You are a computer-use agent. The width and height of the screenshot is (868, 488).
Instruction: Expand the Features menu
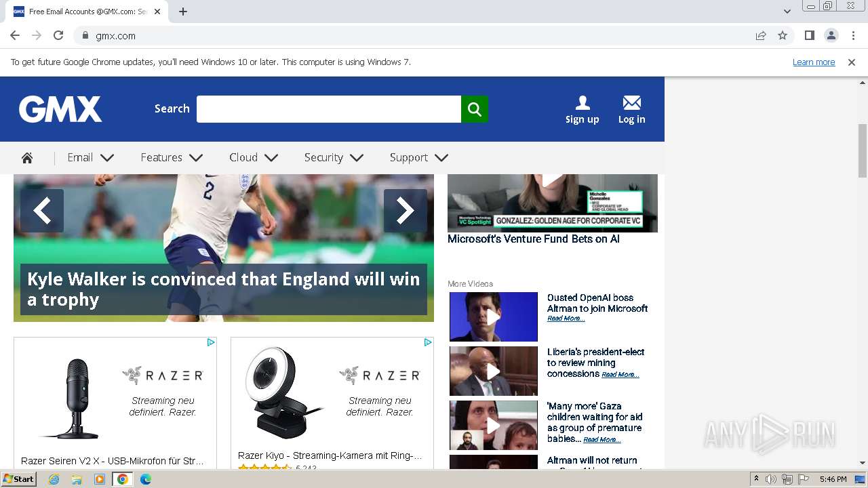tap(172, 158)
